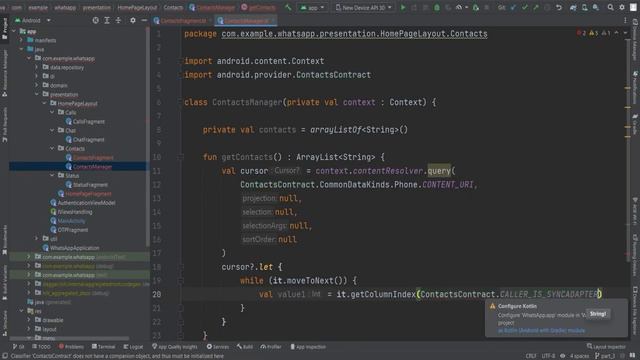Click error and warning counts indicator
The width and height of the screenshot is (640, 360).
(x=594, y=33)
